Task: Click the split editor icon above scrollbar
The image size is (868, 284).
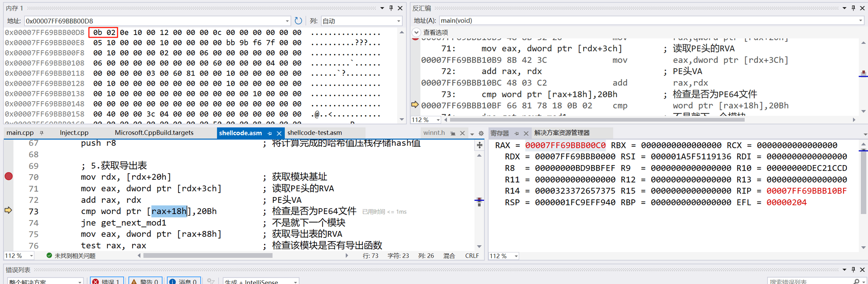Action: click(x=479, y=145)
